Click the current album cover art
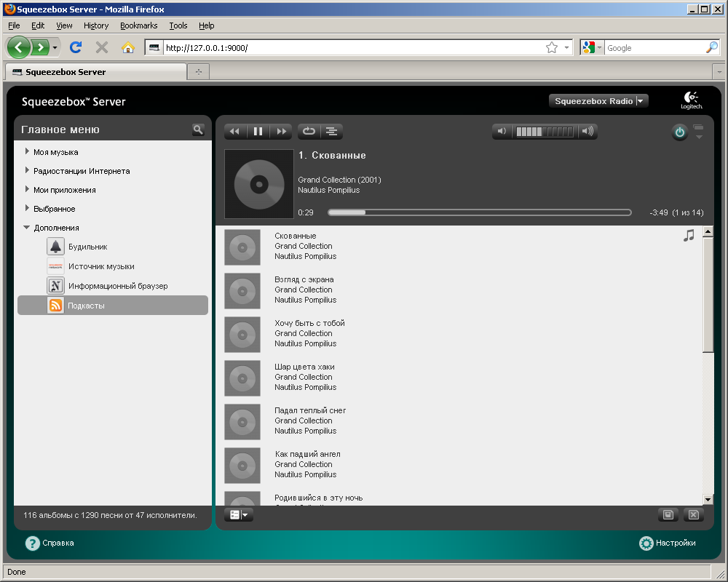728x582 pixels. (x=259, y=184)
